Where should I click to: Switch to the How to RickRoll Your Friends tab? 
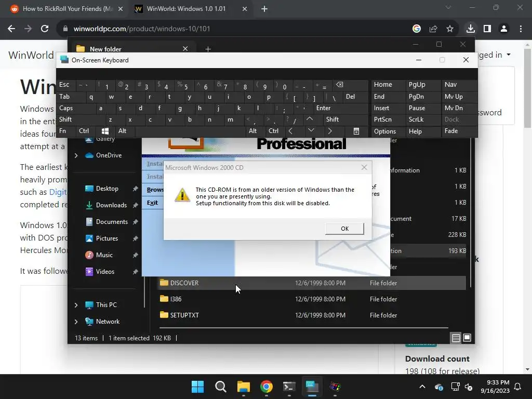67,9
